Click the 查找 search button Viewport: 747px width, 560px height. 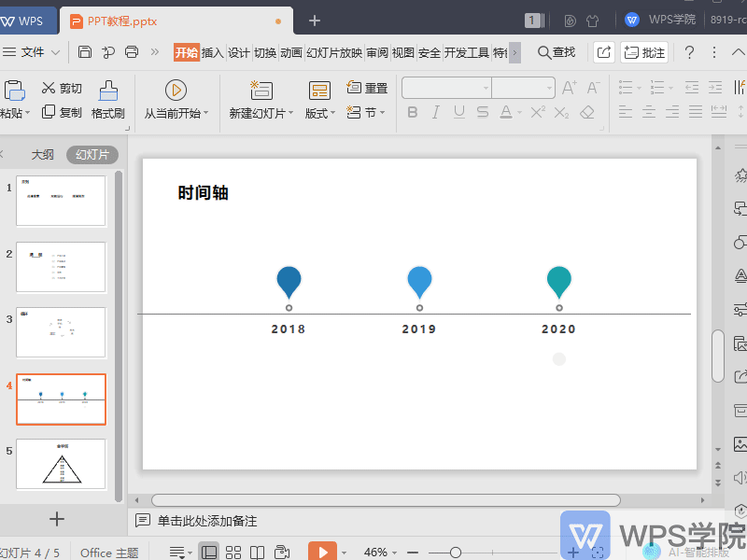click(556, 52)
